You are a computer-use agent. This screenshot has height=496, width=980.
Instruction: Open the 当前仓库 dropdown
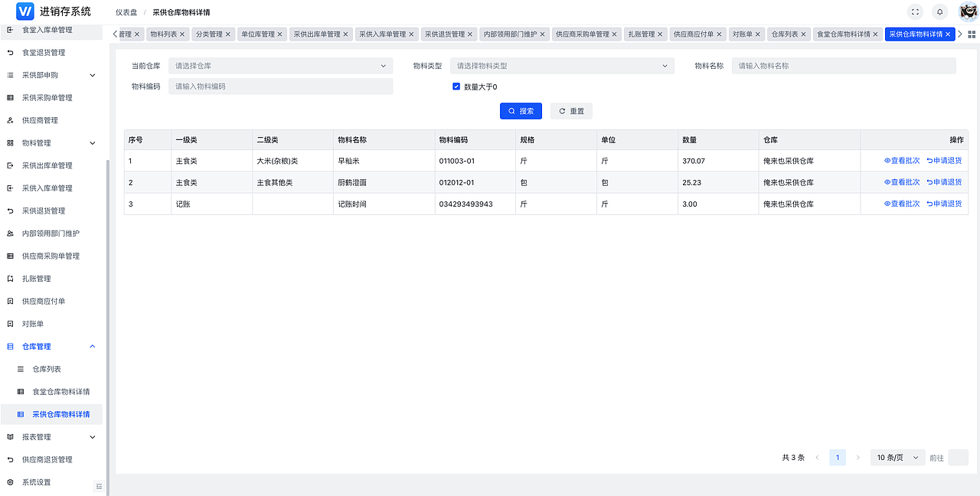coord(279,65)
